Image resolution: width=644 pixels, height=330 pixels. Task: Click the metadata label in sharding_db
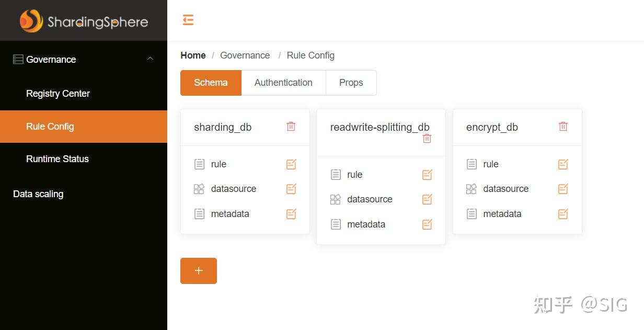pyautogui.click(x=230, y=214)
